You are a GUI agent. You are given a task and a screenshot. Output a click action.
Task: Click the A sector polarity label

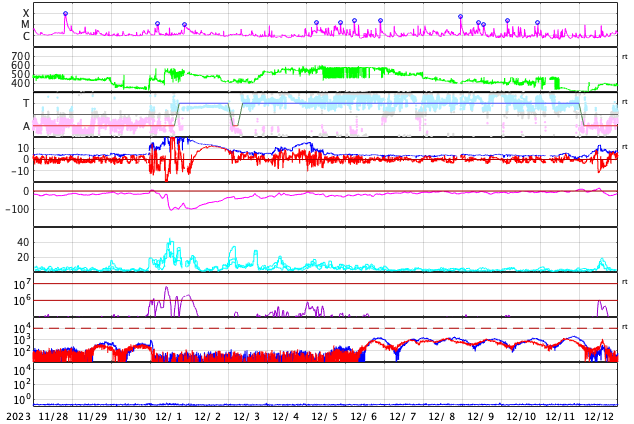pyautogui.click(x=26, y=127)
